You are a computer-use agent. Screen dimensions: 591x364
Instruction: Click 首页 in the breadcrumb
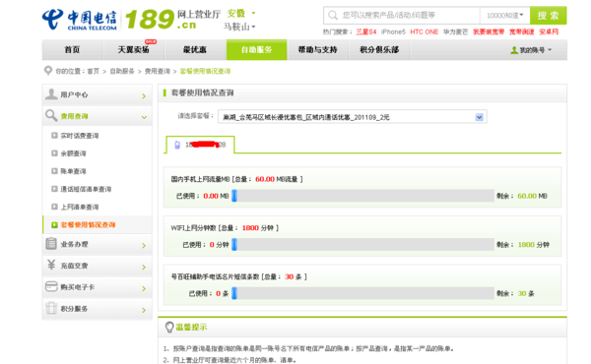tap(94, 71)
